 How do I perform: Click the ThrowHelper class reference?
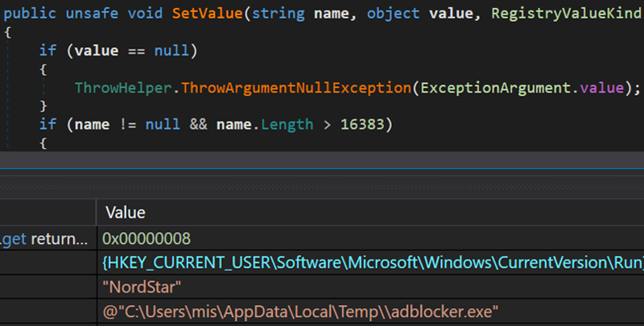tap(125, 87)
